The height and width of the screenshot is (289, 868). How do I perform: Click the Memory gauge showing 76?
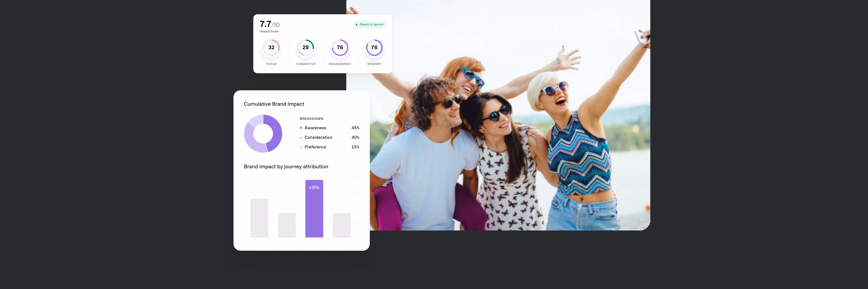click(x=374, y=48)
